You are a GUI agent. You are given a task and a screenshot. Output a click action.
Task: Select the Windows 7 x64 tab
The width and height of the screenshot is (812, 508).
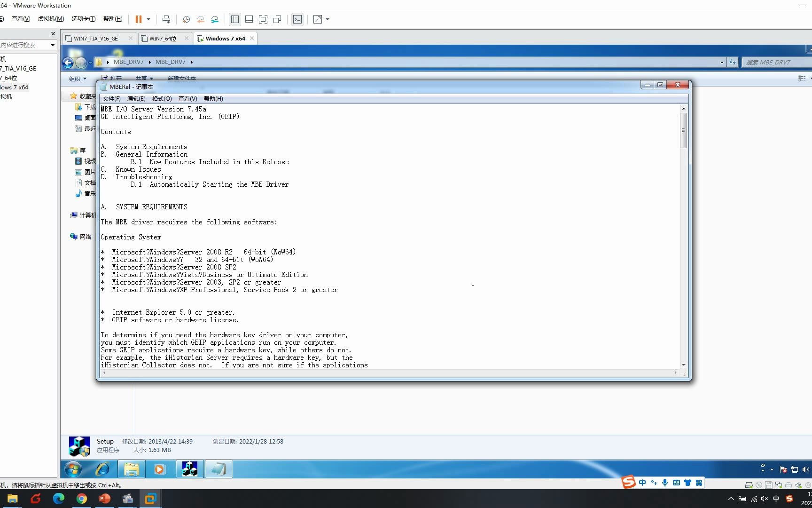pyautogui.click(x=225, y=39)
